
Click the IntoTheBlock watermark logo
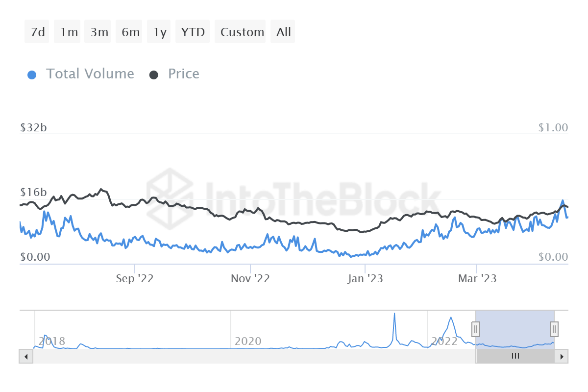169,193
